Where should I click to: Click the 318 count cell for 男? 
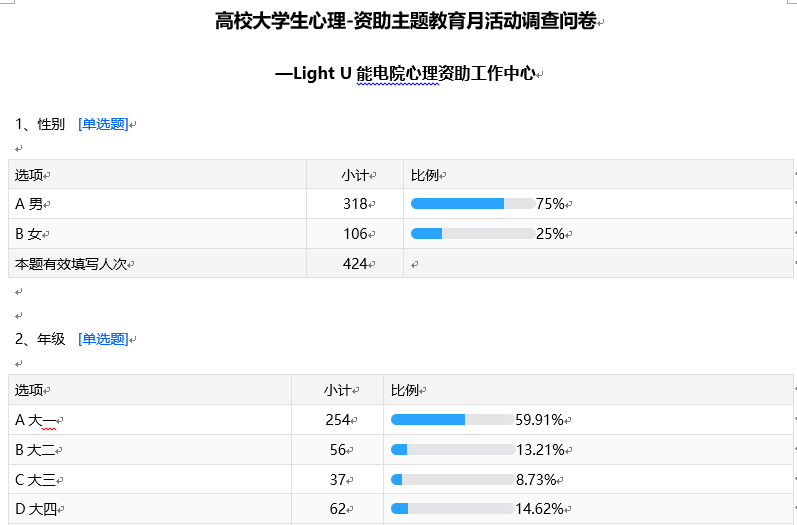(x=355, y=204)
